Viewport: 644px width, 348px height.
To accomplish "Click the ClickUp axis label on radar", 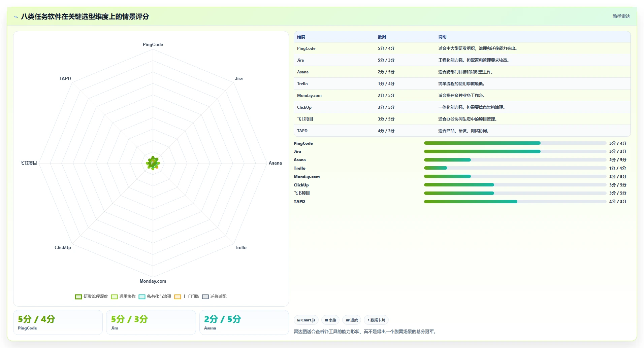I will click(x=63, y=248).
